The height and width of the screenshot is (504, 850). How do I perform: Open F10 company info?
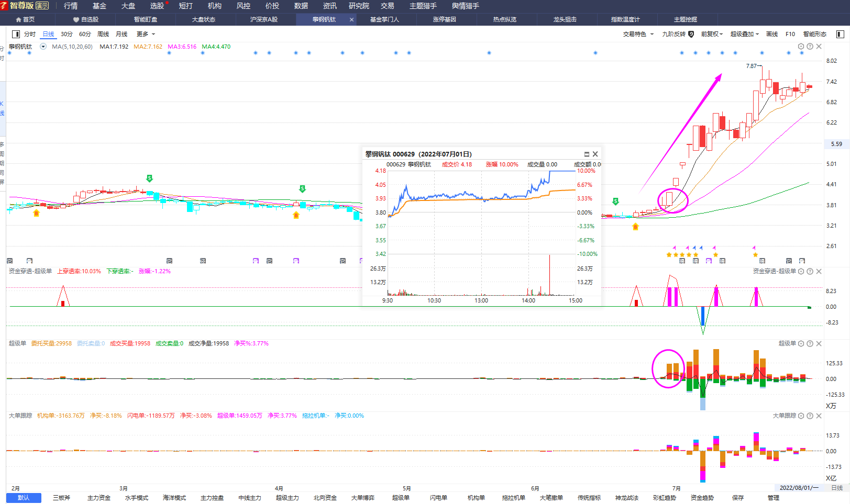[x=790, y=34]
